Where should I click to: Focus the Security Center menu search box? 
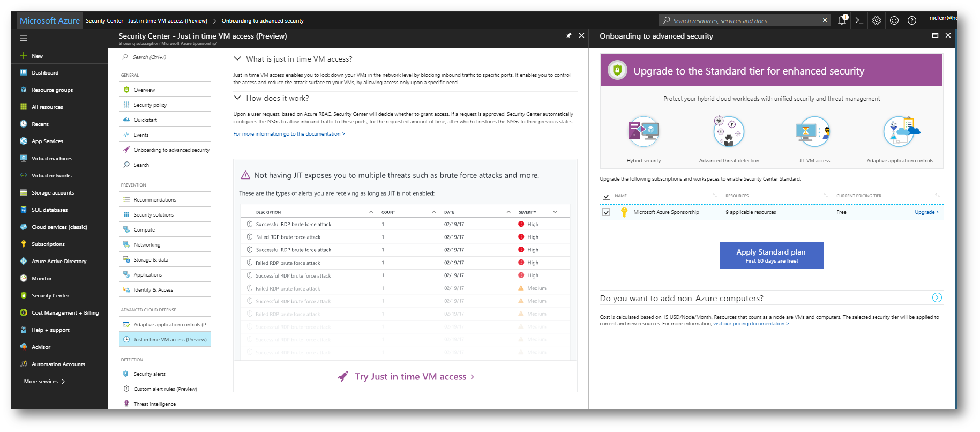[165, 57]
